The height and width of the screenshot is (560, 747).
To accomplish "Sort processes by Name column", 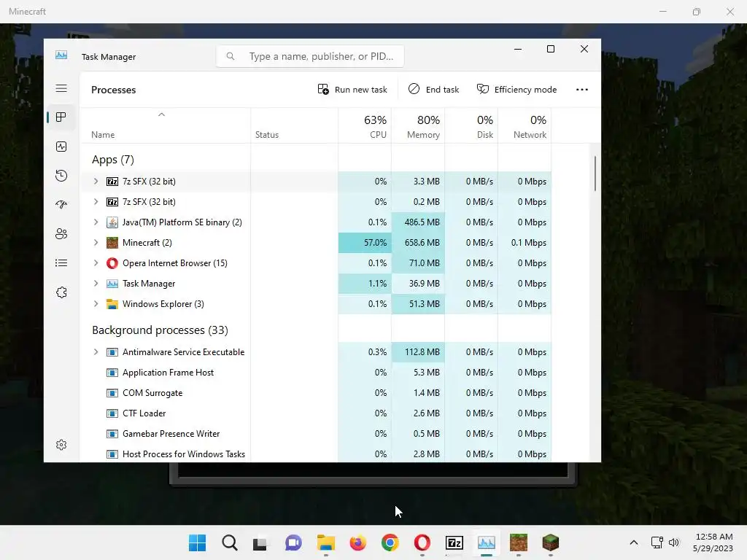I will [x=165, y=125].
